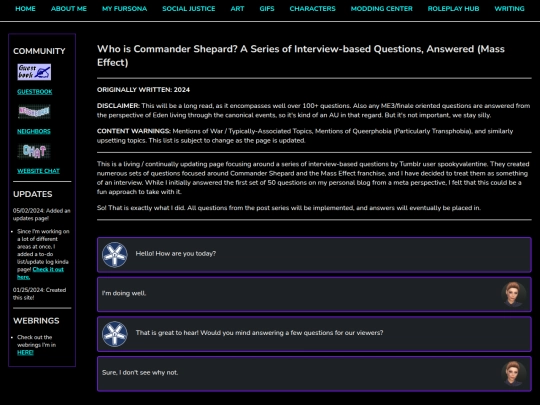Click '05/02/2024: Added an updates page!' entry
This screenshot has height=405, width=540.
pyautogui.click(x=42, y=214)
